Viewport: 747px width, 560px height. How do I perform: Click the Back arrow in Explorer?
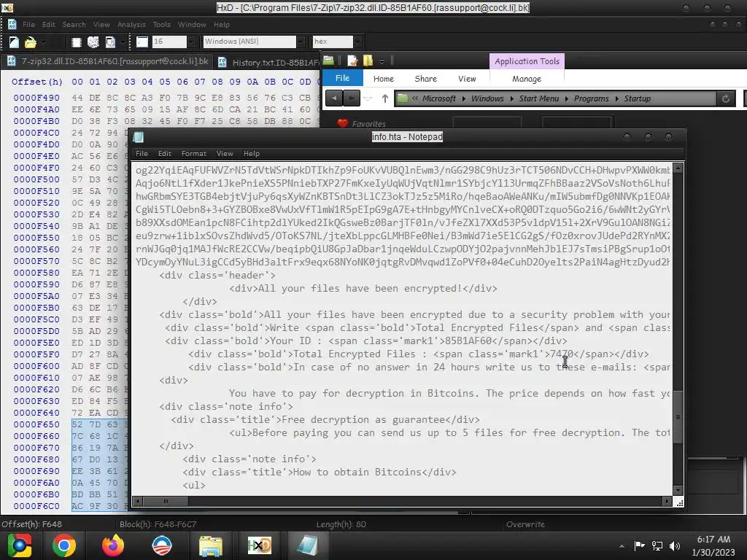pos(334,98)
